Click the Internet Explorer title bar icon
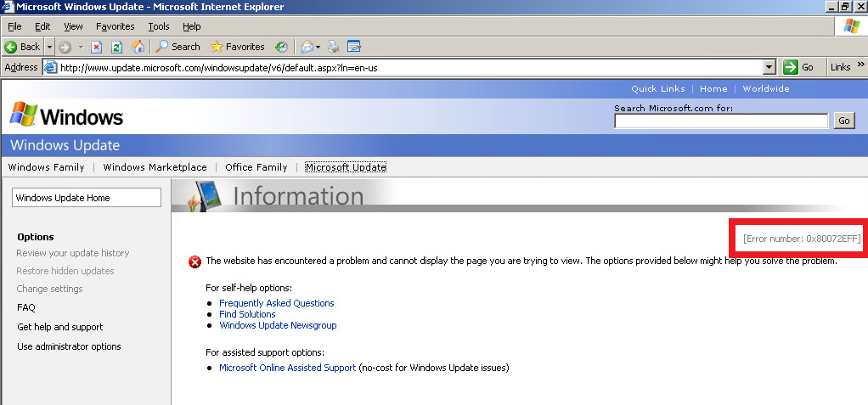 pos(7,7)
